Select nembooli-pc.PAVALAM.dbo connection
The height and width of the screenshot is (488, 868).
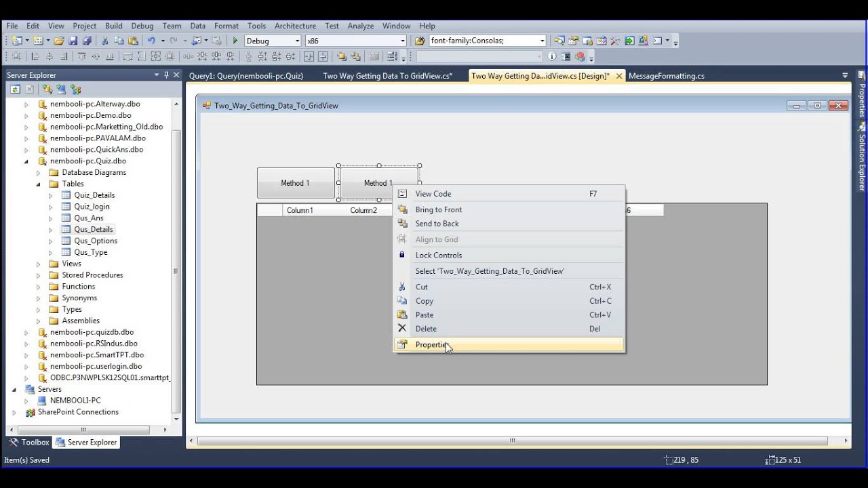(98, 138)
